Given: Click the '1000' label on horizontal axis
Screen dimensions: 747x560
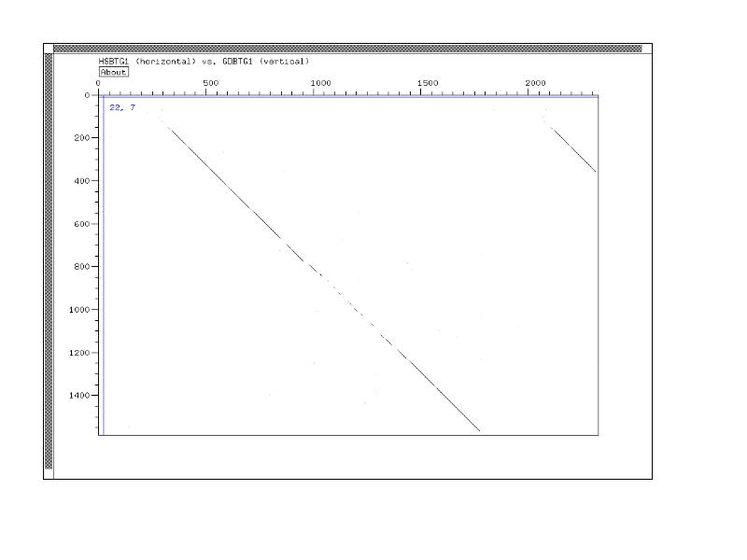Looking at the screenshot, I should click(320, 83).
